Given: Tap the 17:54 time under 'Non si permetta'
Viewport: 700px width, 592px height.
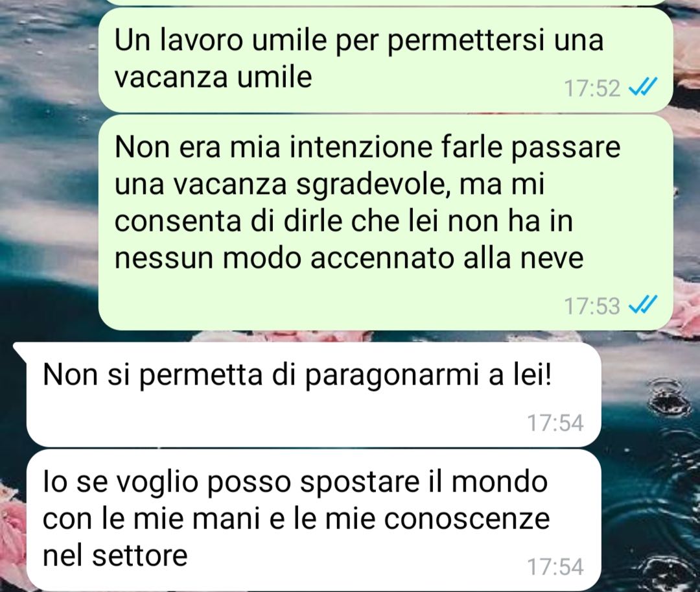Looking at the screenshot, I should click(555, 422).
